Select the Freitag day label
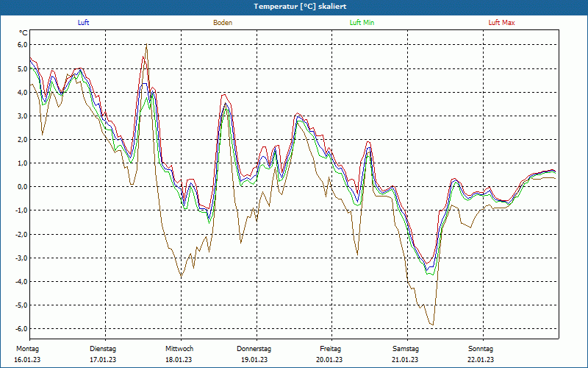Viewport: 588px width, 368px height. point(330,348)
